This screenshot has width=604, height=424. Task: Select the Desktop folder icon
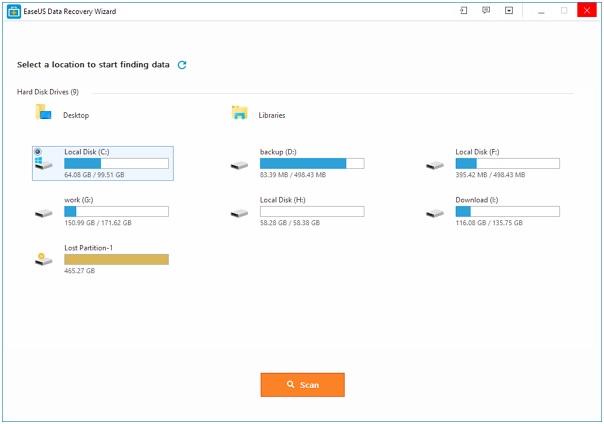tap(44, 114)
